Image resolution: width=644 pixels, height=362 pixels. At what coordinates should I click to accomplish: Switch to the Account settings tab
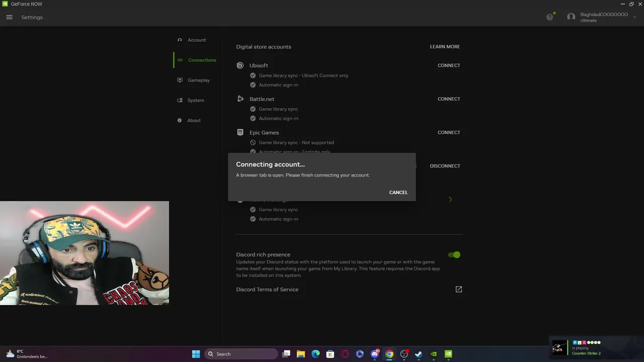point(197,40)
